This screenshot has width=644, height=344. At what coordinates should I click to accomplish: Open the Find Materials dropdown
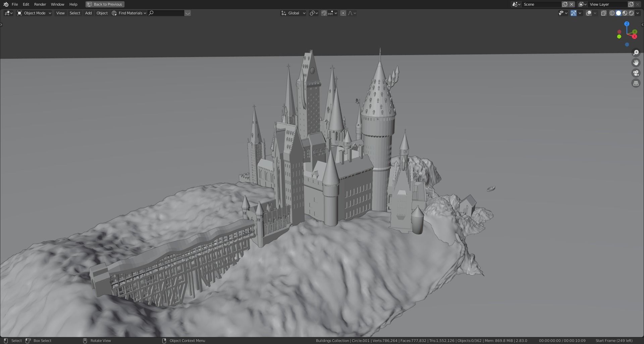click(129, 13)
